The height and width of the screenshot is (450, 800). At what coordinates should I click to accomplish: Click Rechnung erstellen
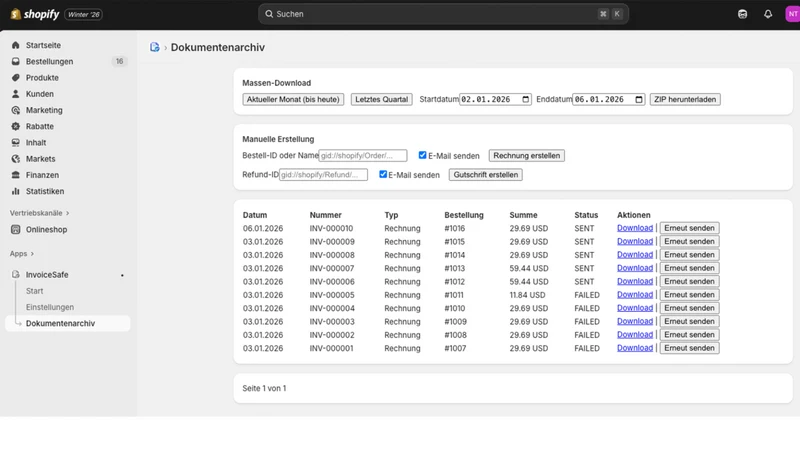(x=527, y=156)
